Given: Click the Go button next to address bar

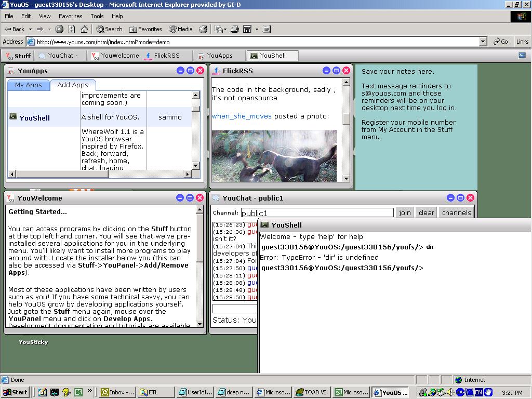Looking at the screenshot, I should (x=501, y=42).
